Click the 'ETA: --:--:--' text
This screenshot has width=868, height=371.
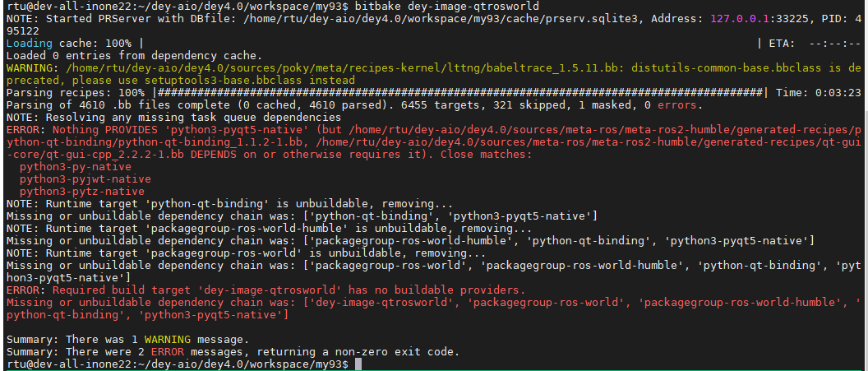[813, 44]
